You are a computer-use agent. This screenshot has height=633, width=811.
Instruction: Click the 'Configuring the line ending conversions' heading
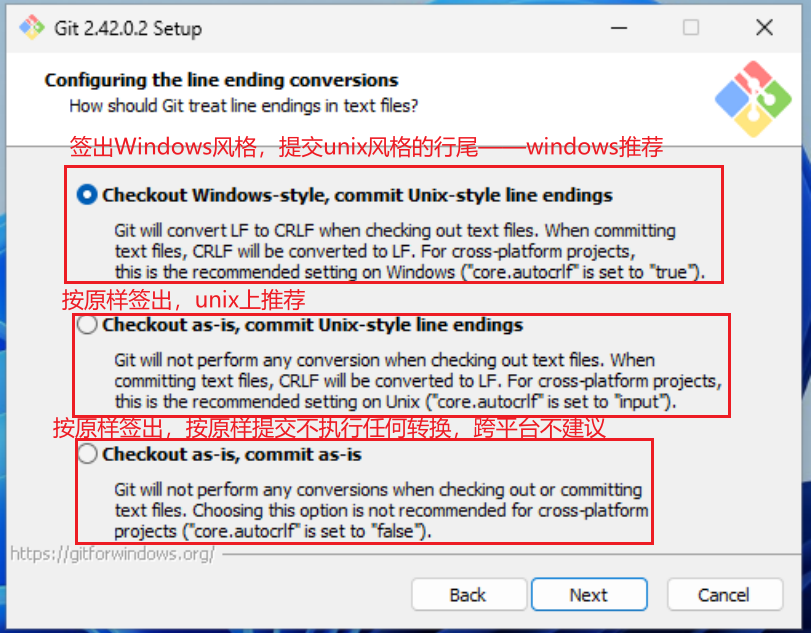click(x=221, y=81)
